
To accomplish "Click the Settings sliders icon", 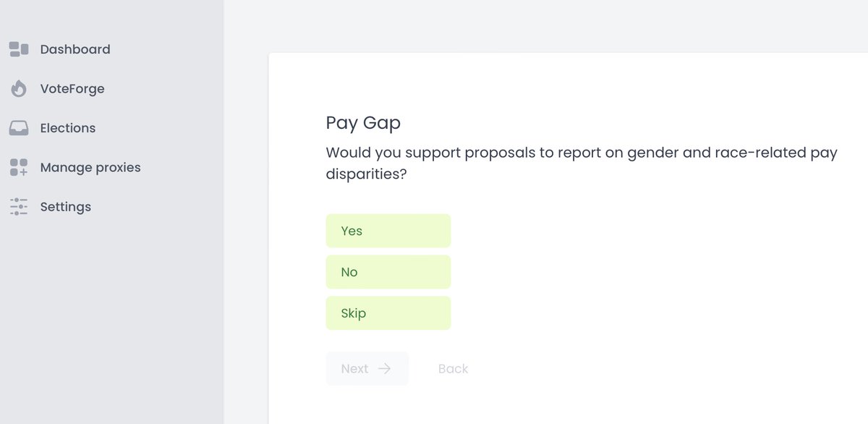I will (19, 207).
